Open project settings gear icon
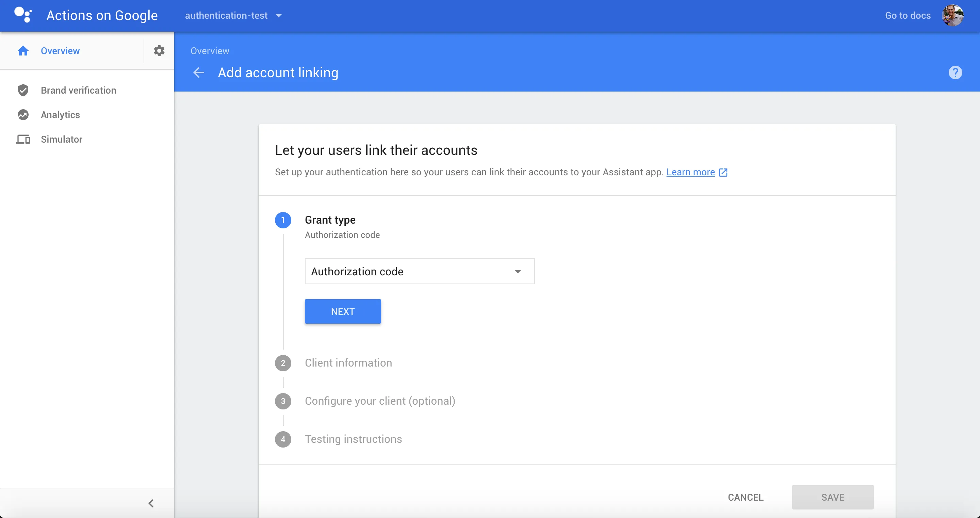 point(159,51)
